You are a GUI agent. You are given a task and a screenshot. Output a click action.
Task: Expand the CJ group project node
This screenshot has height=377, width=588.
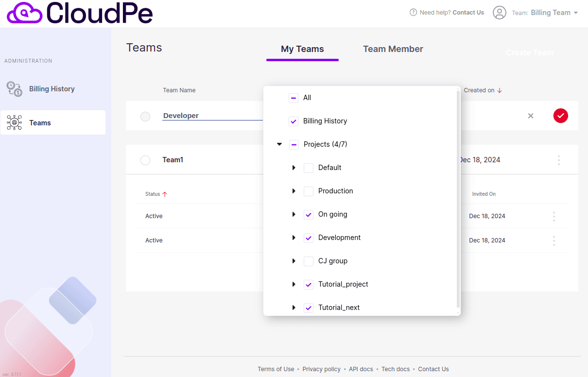coord(294,261)
